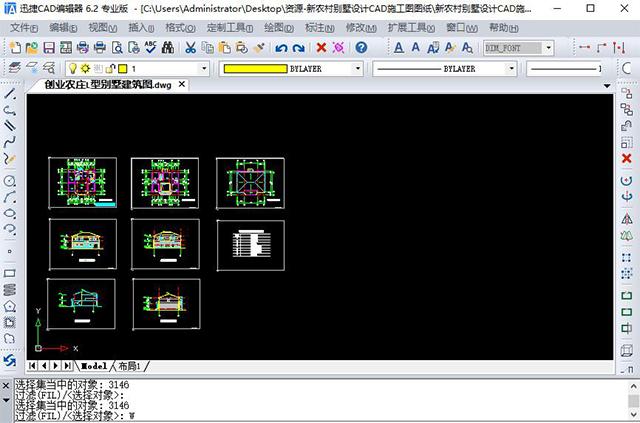Expand the BYLAYER color dropdown
Viewport: 640px width, 423px height.
coord(358,69)
